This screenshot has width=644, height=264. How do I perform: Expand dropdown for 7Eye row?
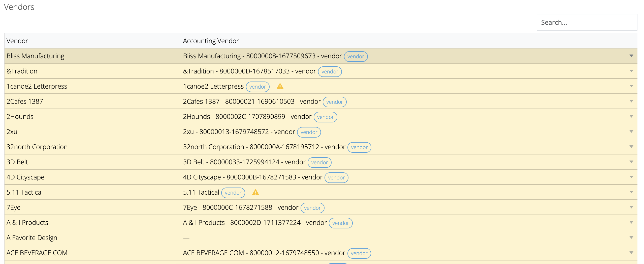(631, 207)
